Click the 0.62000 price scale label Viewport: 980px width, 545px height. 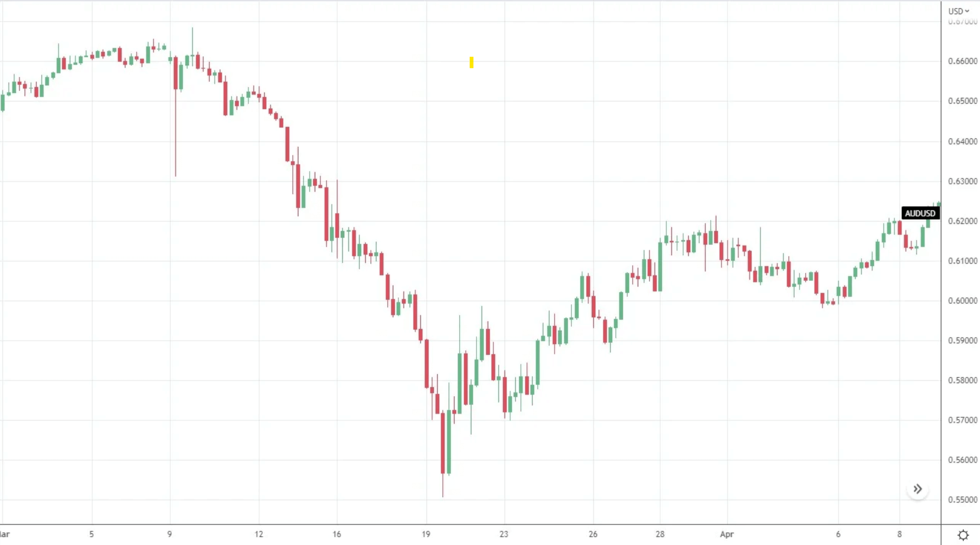pos(963,221)
